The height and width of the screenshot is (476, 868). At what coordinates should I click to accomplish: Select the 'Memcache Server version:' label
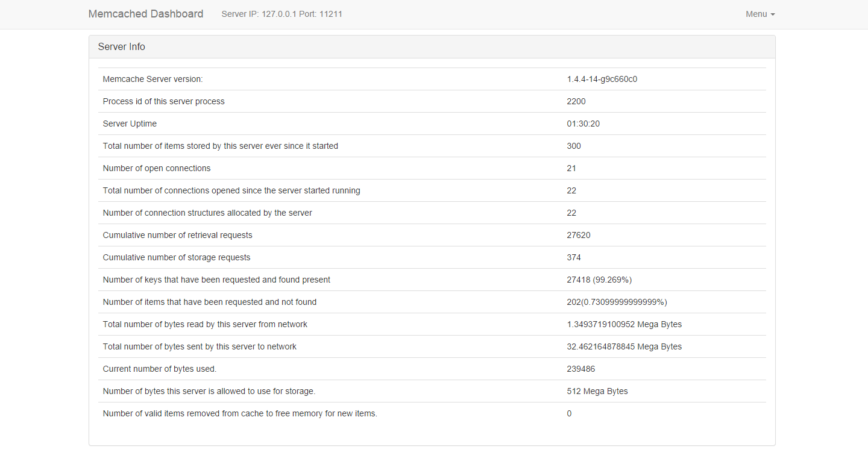[x=153, y=79]
